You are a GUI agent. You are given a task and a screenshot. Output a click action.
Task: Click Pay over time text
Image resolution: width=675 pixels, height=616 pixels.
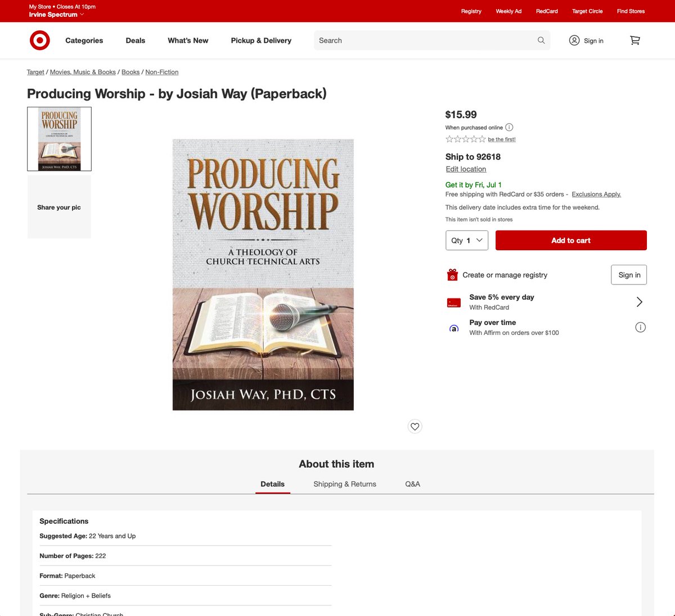(x=493, y=323)
